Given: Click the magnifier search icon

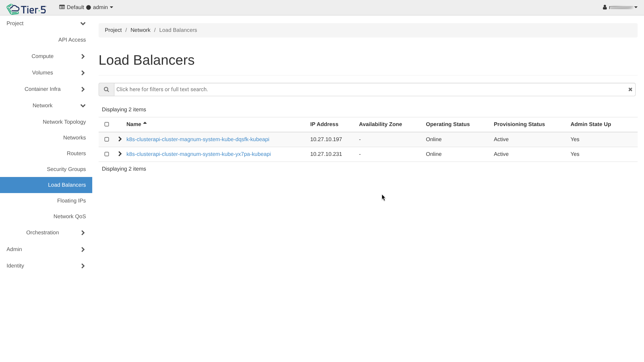Looking at the screenshot, I should (x=106, y=89).
